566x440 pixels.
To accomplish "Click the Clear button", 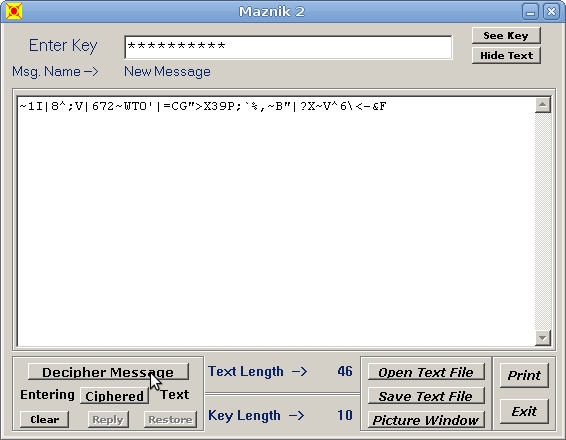I will 44,419.
